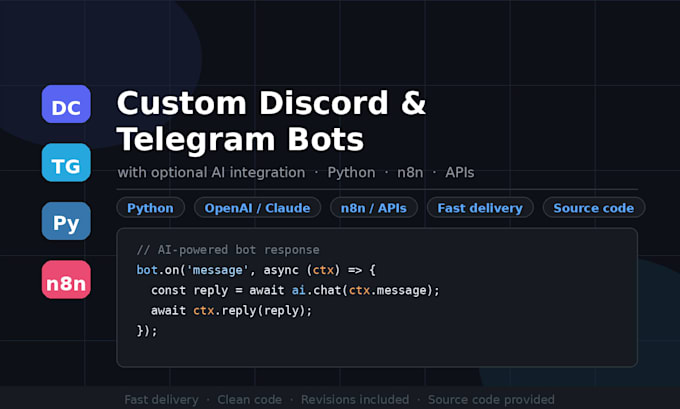Click the bot.on('message', async (ctx) code line
This screenshot has height=409, width=680.
(x=256, y=270)
